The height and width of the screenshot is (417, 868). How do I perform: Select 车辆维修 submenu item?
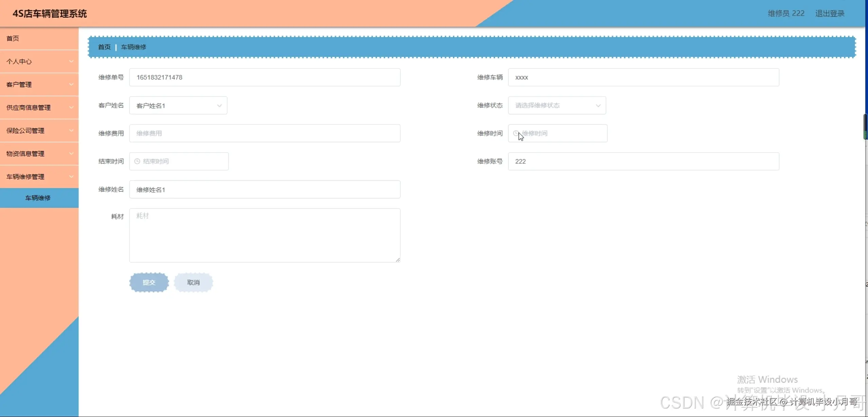pos(38,198)
